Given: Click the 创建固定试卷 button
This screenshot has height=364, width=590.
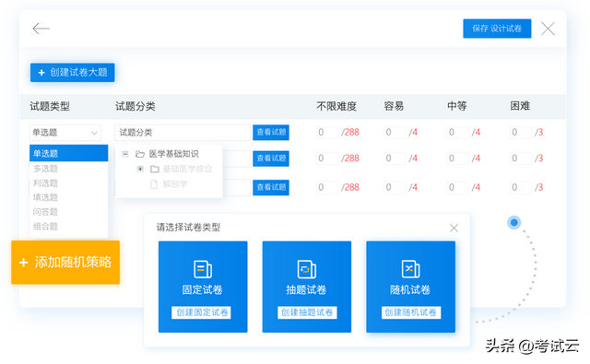Looking at the screenshot, I should click(202, 312).
